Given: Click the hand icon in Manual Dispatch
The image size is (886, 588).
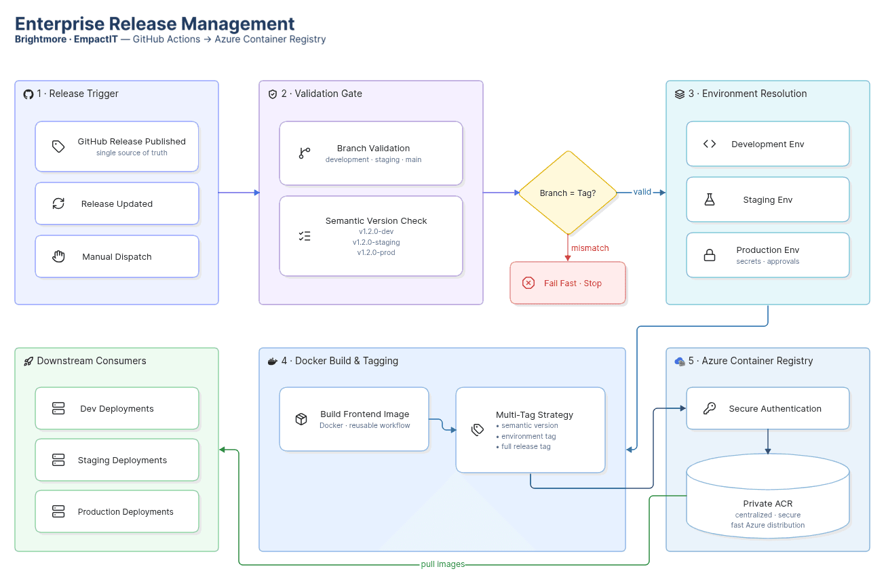Looking at the screenshot, I should pos(58,256).
